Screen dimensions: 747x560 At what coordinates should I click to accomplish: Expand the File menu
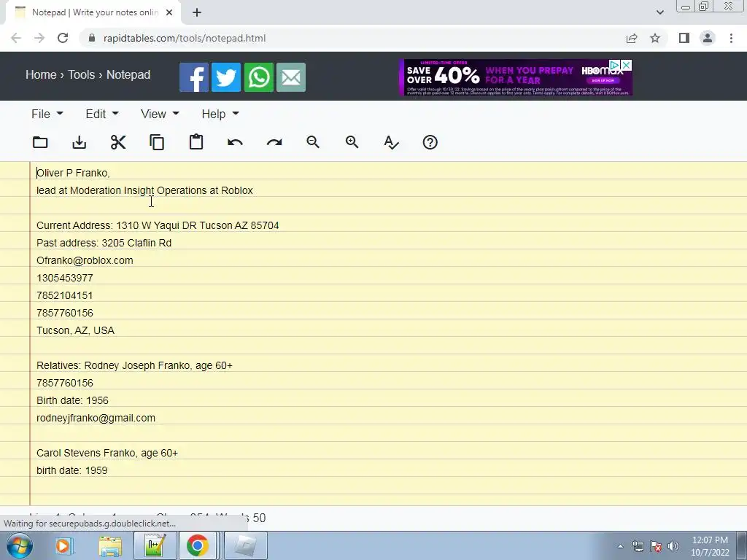[47, 114]
